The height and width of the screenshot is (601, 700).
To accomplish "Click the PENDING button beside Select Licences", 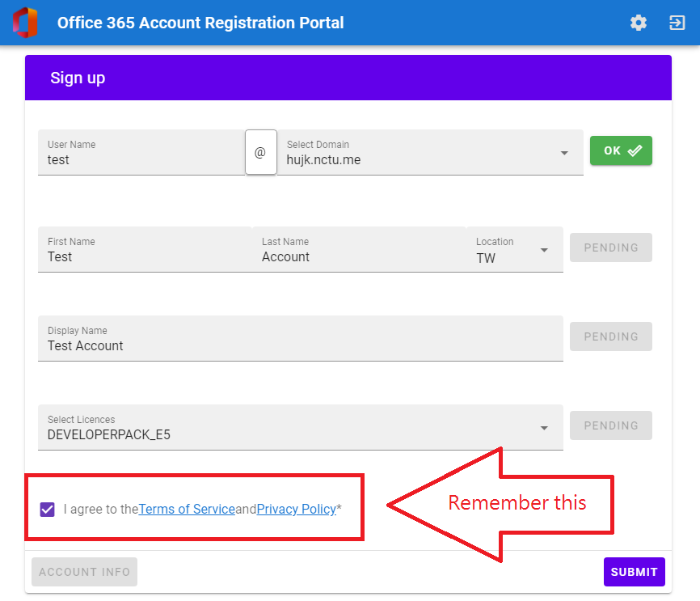I will point(611,425).
